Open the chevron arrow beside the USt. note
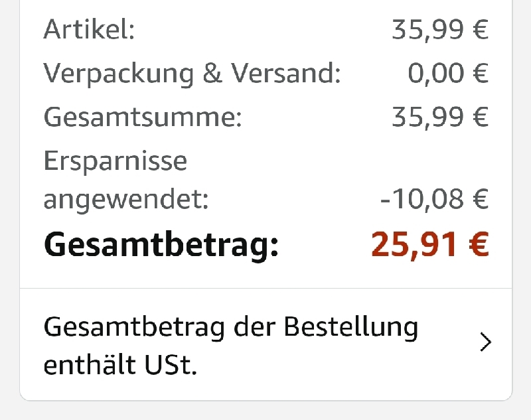Image resolution: width=531 pixels, height=420 pixels. [x=486, y=342]
